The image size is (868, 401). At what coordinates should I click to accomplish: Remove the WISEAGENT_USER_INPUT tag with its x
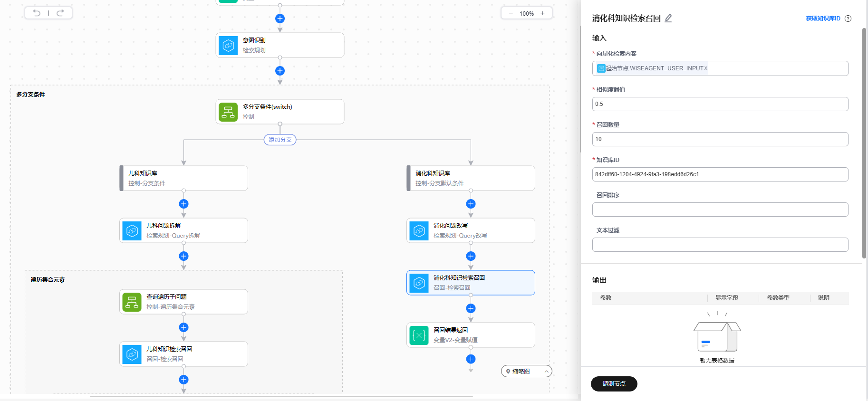[705, 68]
